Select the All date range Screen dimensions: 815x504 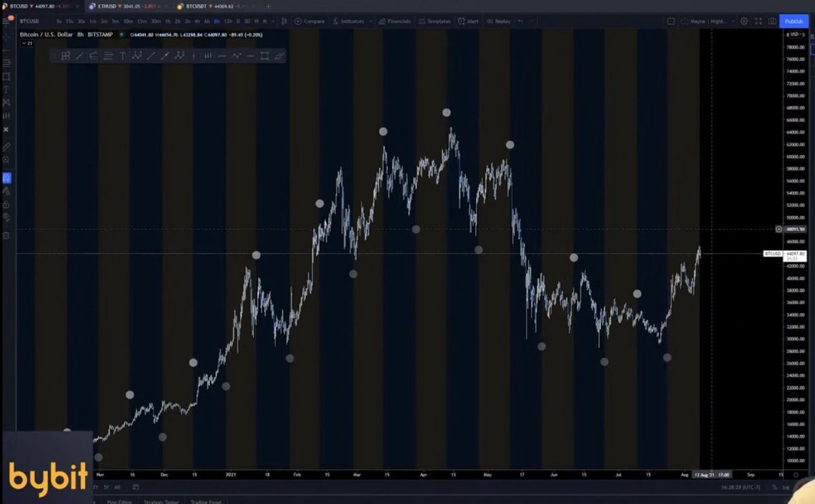117,487
